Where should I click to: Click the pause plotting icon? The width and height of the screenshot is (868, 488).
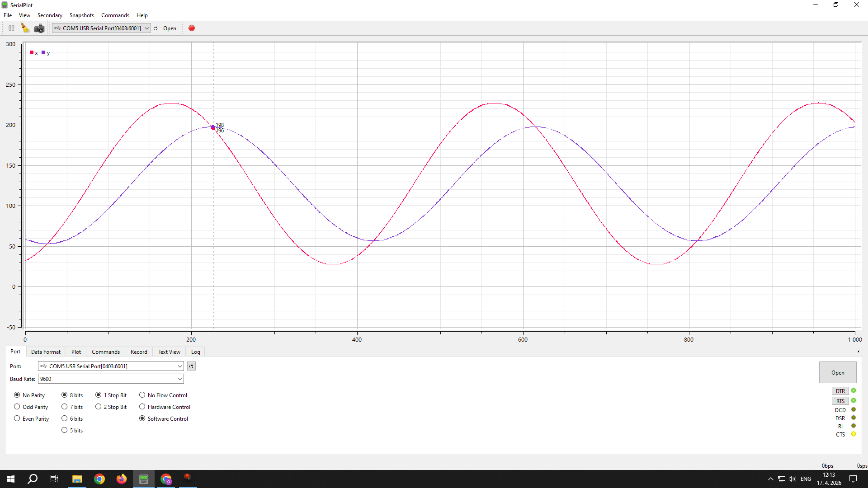(11, 28)
